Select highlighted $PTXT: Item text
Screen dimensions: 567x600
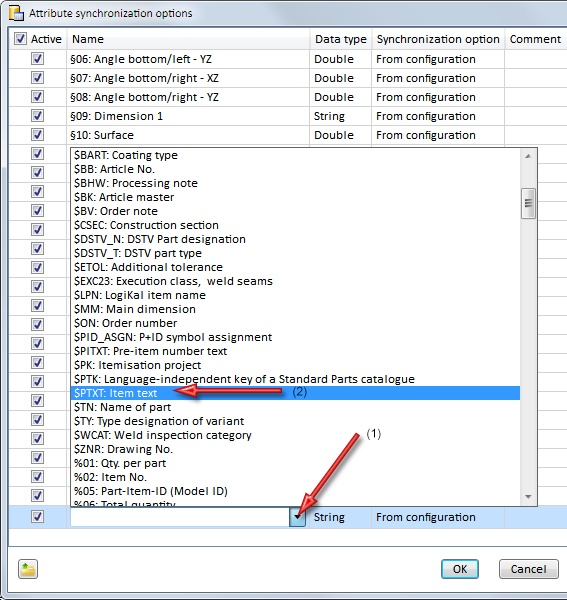pos(295,393)
